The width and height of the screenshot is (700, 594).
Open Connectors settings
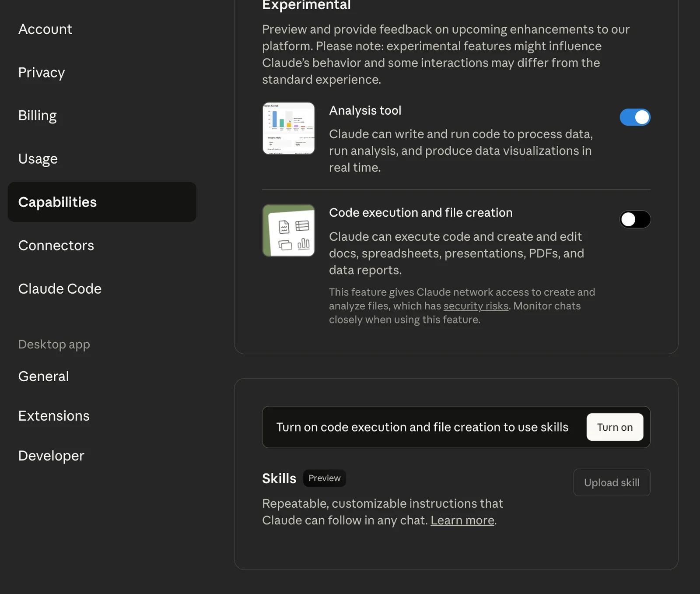tap(56, 246)
